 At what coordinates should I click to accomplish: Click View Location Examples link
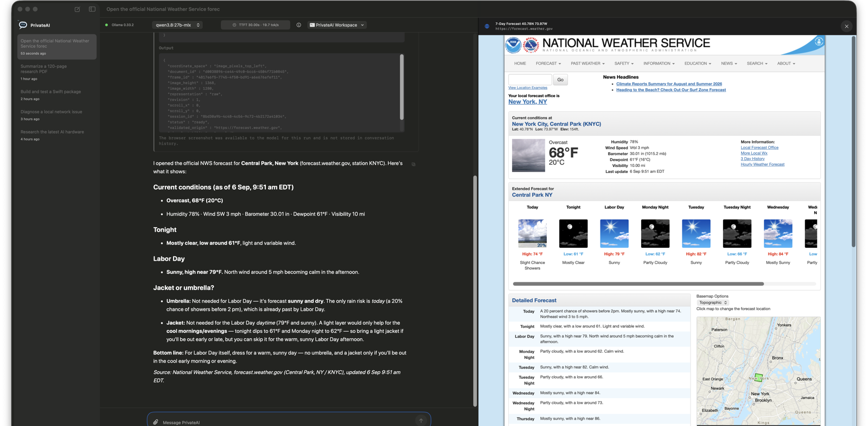(x=528, y=88)
